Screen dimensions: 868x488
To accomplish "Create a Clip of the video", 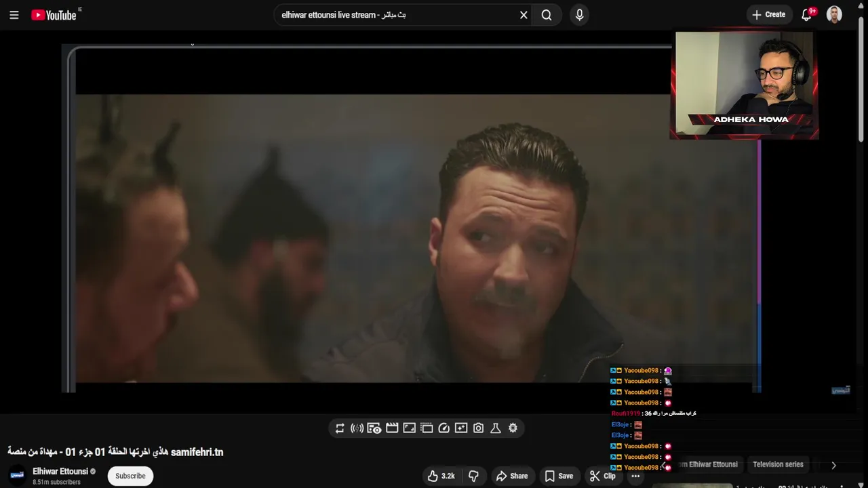I will (603, 476).
